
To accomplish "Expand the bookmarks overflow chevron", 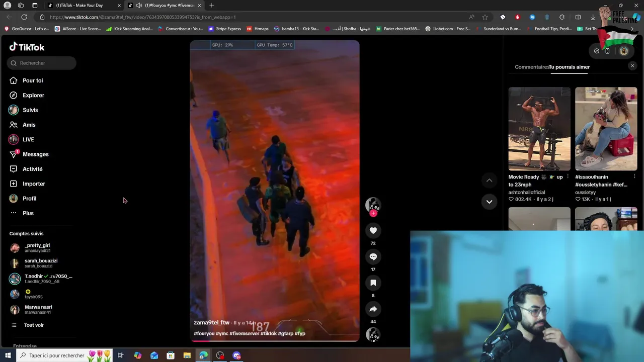I will [x=632, y=29].
